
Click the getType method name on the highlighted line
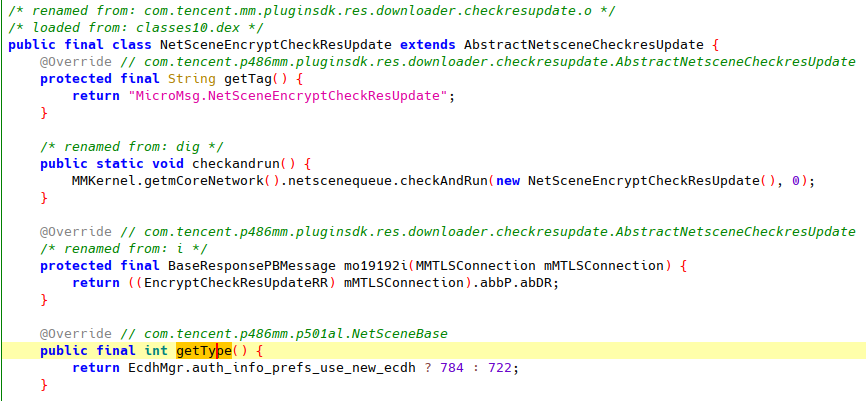[x=204, y=351]
